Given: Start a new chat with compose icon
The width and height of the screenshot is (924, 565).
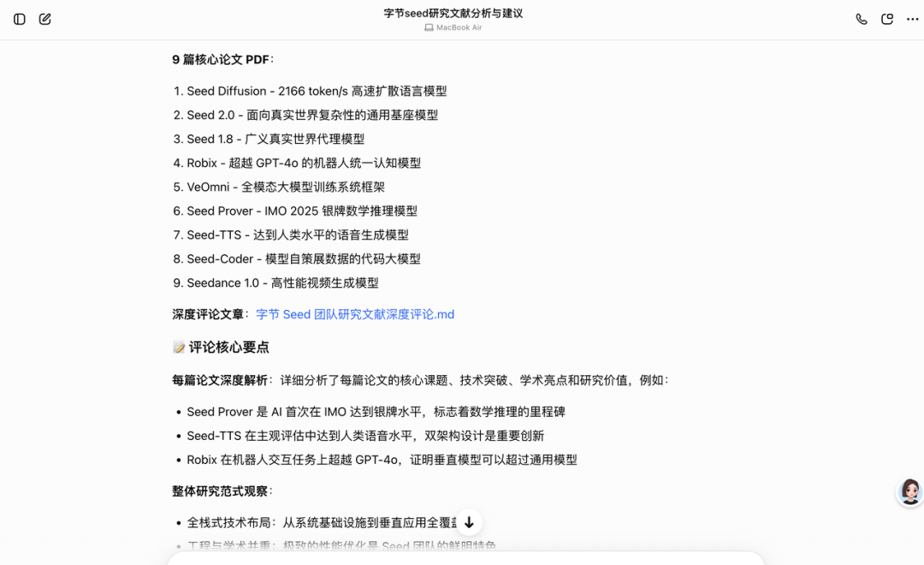Looking at the screenshot, I should click(x=44, y=19).
